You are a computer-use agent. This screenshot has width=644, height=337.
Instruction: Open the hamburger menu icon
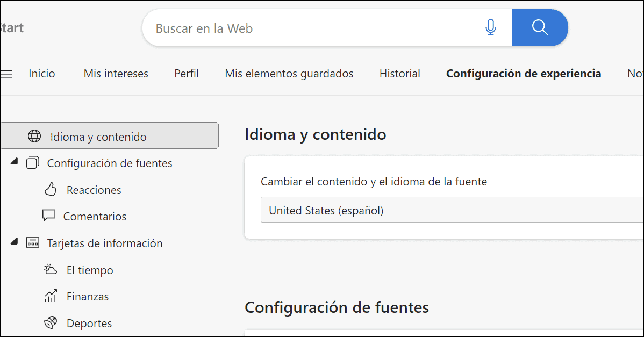coord(6,74)
